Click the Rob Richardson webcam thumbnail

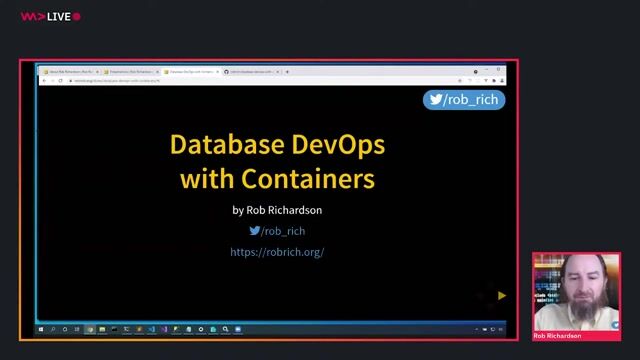pyautogui.click(x=576, y=296)
